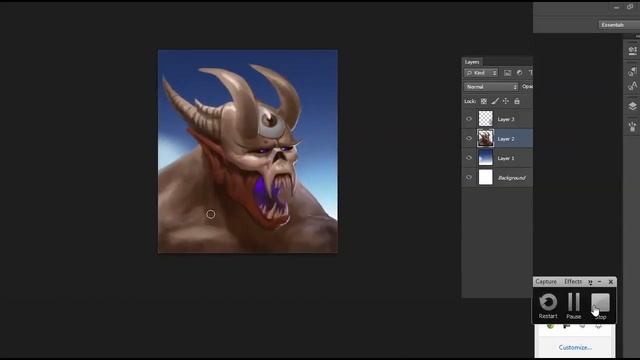Open Layers panel icon in dock

[632, 106]
